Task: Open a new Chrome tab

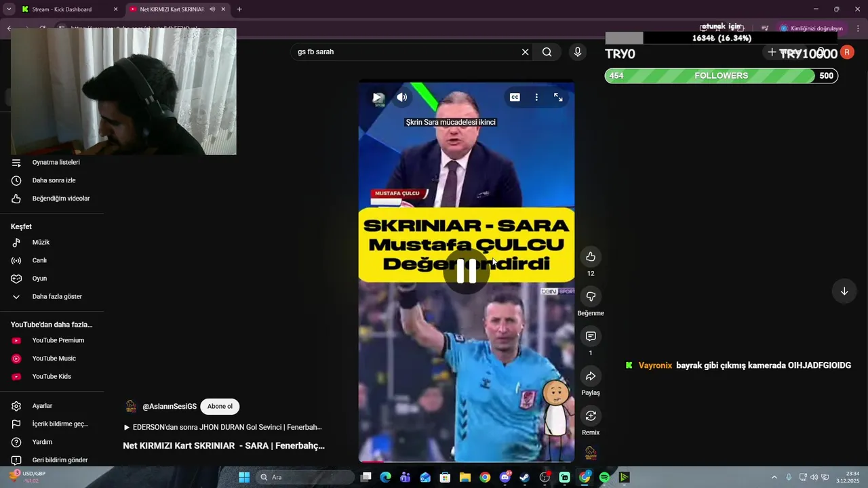Action: 239,9
